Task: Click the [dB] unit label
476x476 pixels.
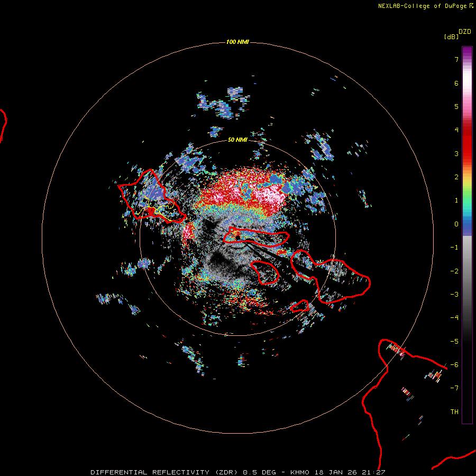Action: [x=451, y=36]
